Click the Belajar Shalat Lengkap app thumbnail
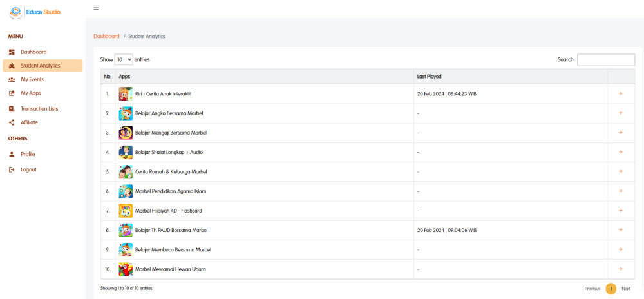This screenshot has height=299, width=644. coord(126,152)
